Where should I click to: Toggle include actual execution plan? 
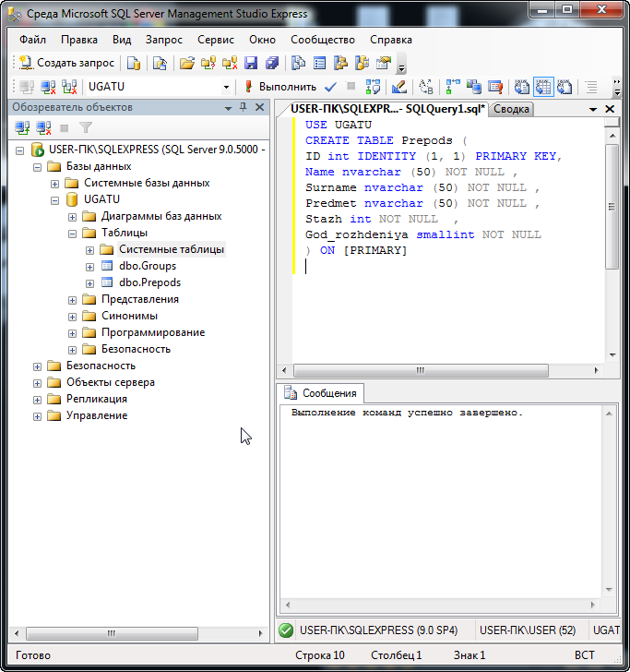(453, 87)
